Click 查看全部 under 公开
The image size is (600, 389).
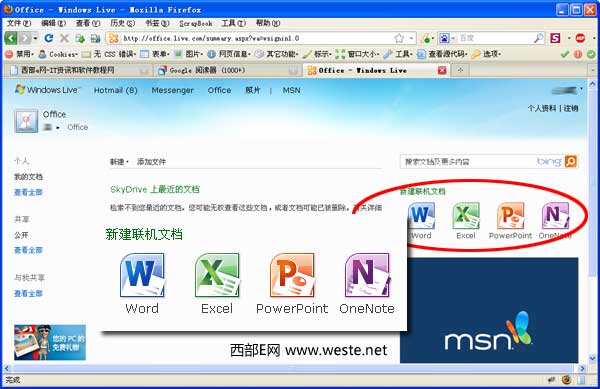[x=28, y=250]
